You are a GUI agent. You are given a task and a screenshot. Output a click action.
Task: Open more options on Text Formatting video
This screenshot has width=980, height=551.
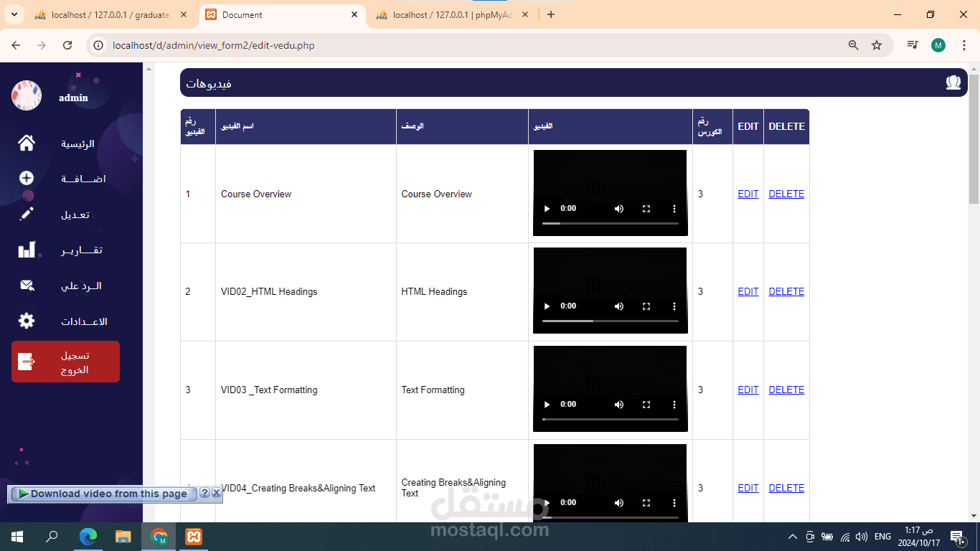674,405
